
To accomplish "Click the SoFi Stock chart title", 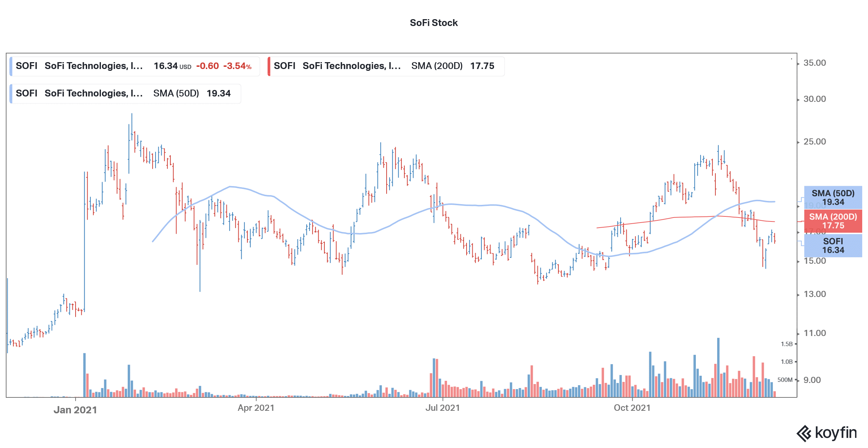I will click(x=434, y=23).
